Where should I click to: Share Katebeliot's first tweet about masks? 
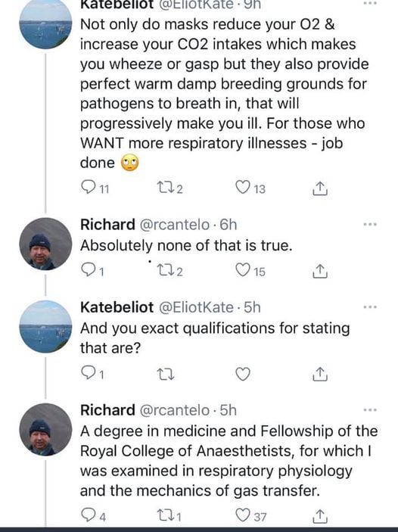319,188
